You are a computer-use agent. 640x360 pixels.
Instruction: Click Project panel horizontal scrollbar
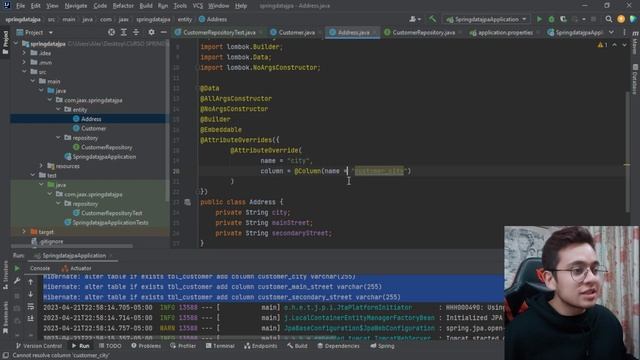[71, 246]
